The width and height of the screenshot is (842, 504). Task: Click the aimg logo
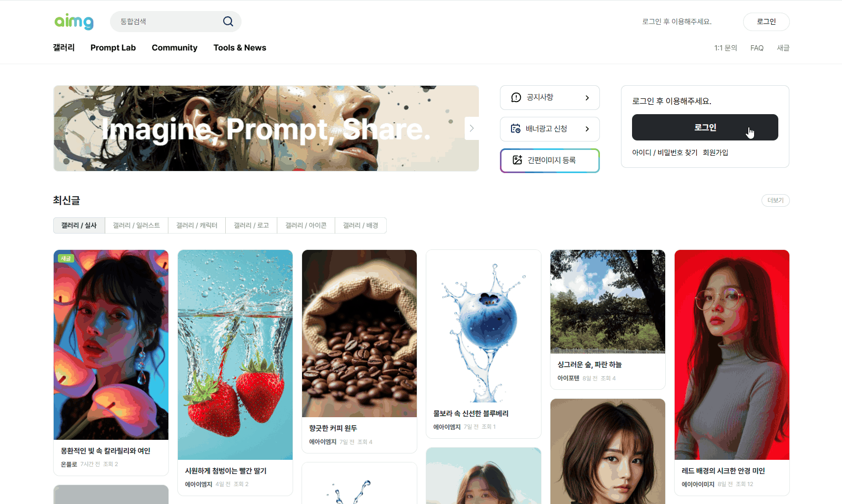pyautogui.click(x=74, y=22)
